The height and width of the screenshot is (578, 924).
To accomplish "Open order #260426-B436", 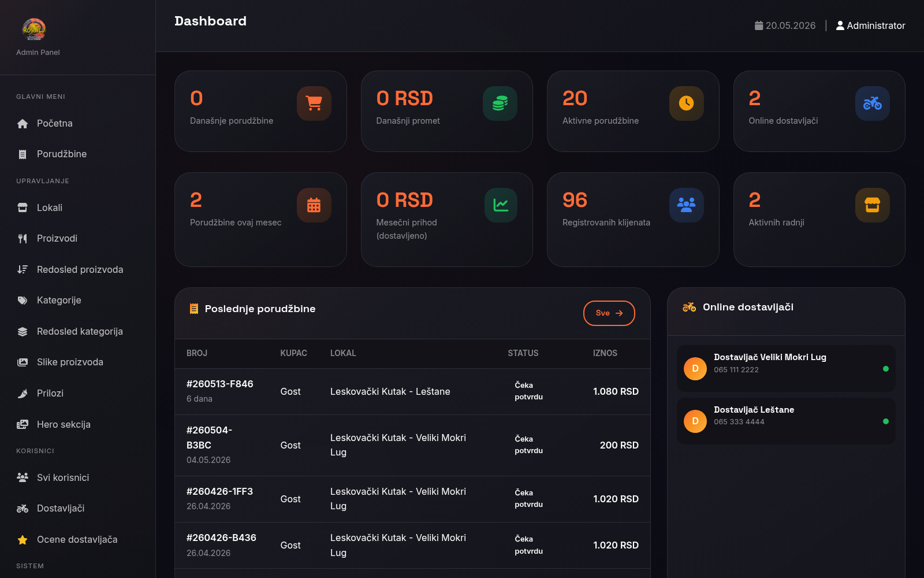I will [221, 538].
